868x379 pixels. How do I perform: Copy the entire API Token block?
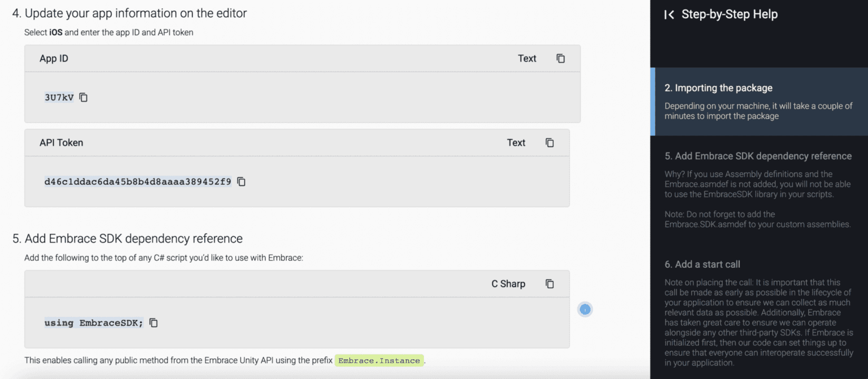549,142
